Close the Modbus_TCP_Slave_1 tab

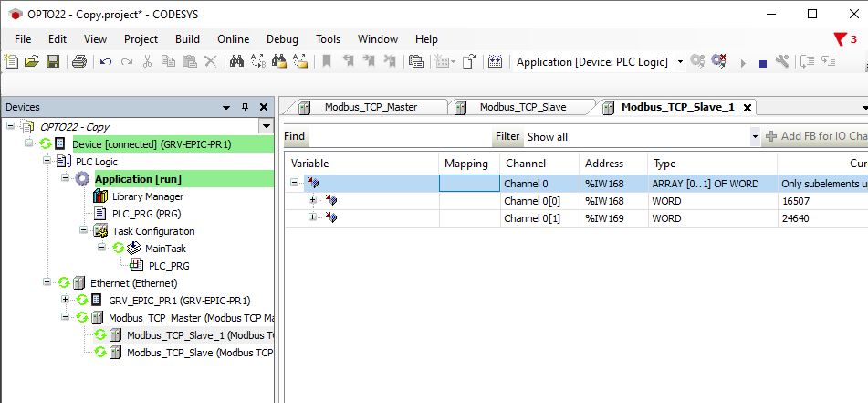pyautogui.click(x=747, y=108)
